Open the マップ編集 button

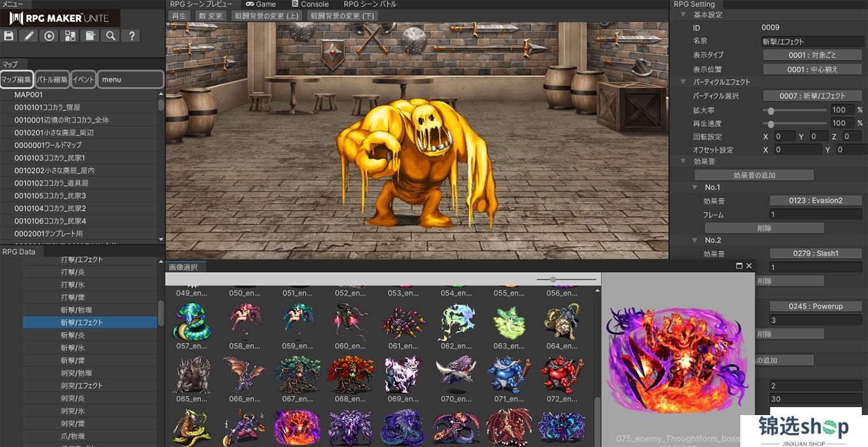tap(17, 79)
